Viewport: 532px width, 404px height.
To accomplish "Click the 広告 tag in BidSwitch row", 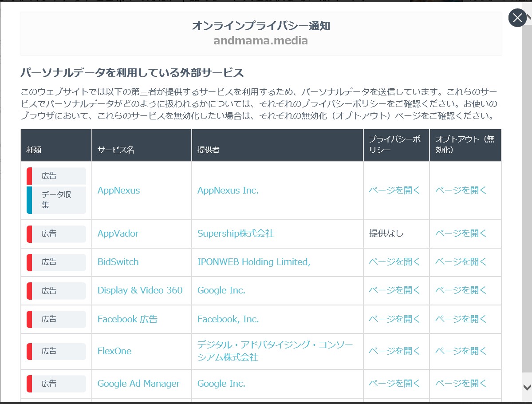I will (56, 262).
